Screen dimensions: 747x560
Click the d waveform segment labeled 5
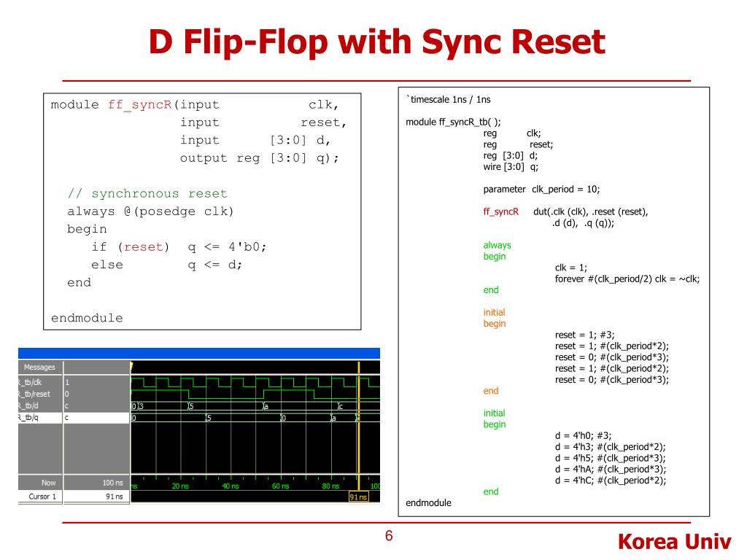[226, 406]
